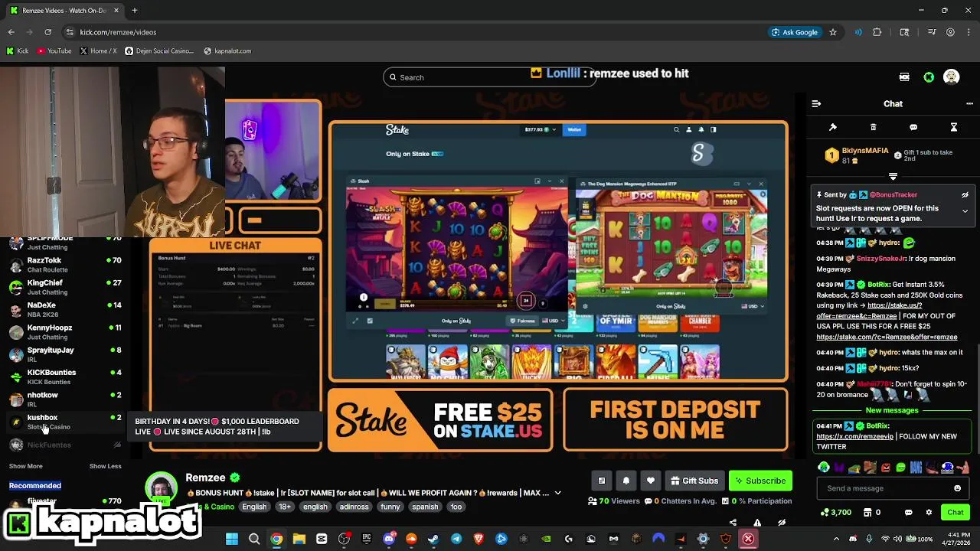
Task: Click the hourglass icon in chat toolbar
Action: pos(954,127)
